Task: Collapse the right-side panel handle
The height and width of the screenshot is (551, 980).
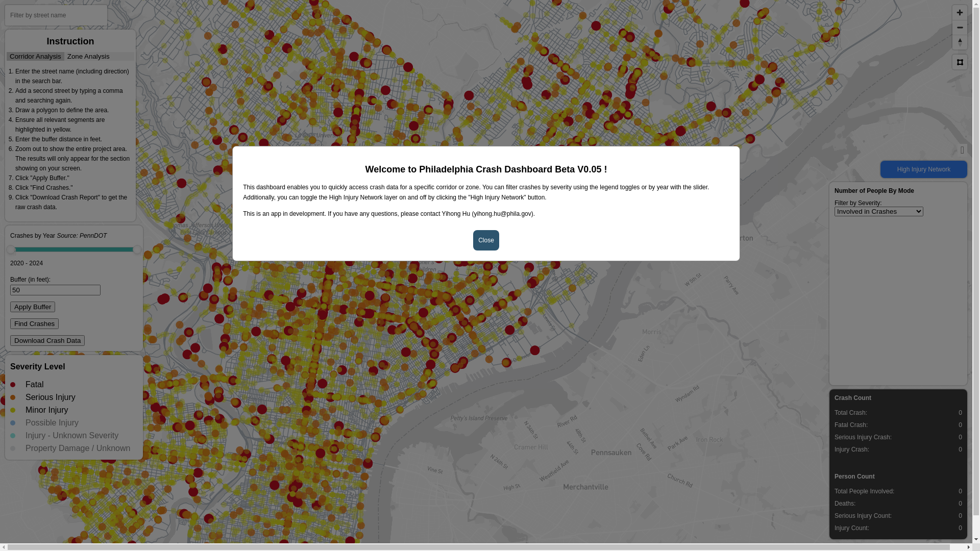Action: pyautogui.click(x=962, y=150)
